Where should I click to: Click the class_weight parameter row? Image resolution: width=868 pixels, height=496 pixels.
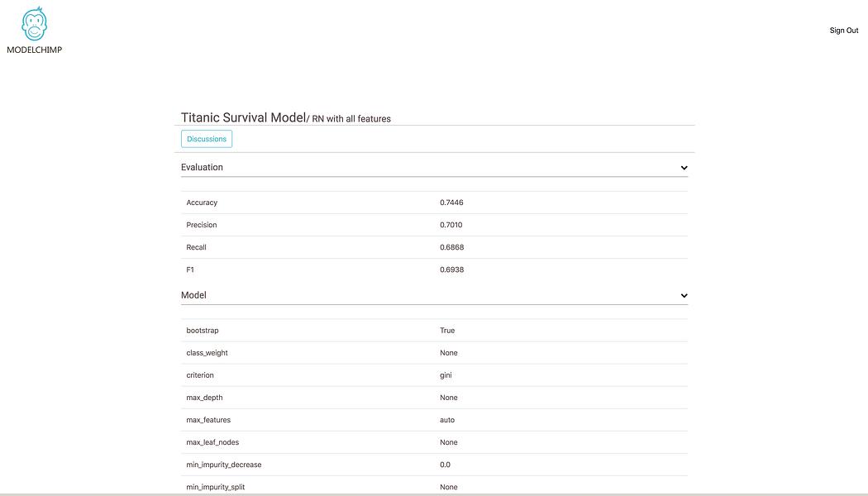point(435,353)
